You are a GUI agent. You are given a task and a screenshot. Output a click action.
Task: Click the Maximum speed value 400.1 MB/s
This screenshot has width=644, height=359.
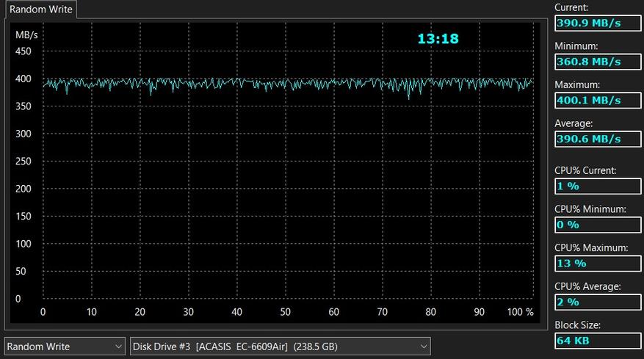pyautogui.click(x=597, y=100)
